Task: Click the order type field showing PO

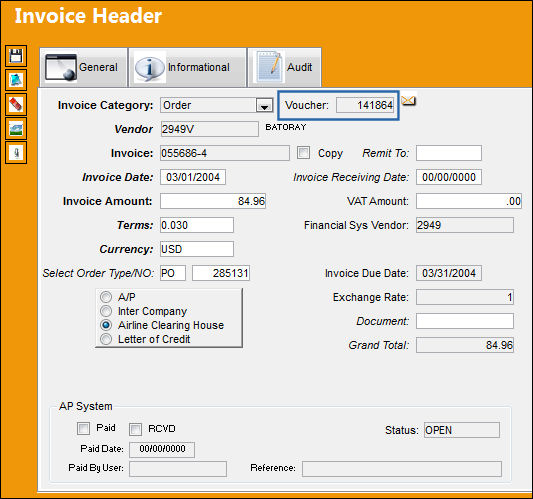Action: click(x=173, y=273)
